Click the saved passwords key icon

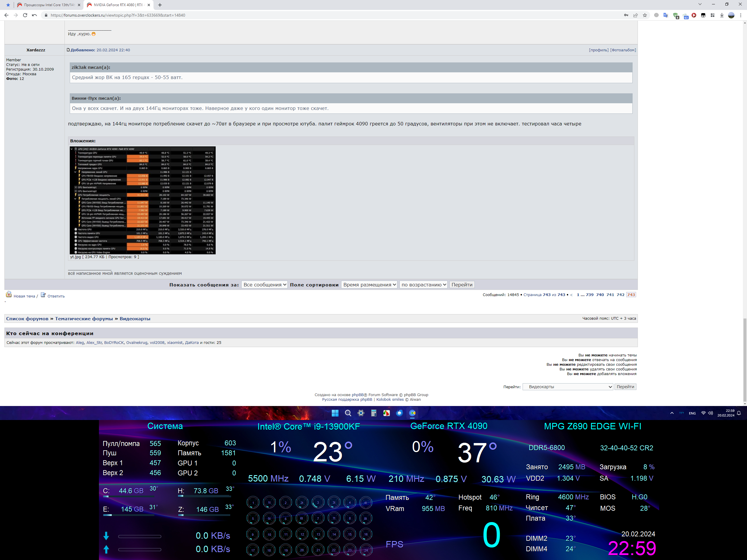626,15
